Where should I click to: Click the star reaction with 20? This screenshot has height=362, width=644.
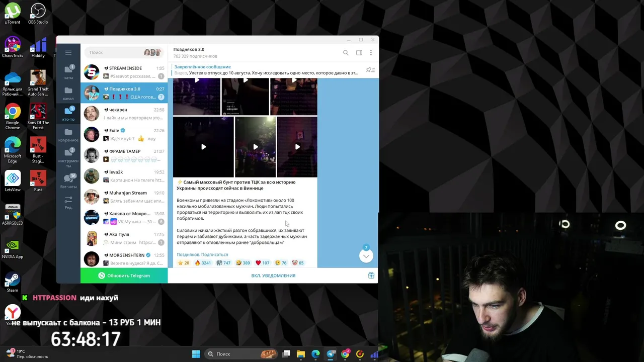[184, 263]
